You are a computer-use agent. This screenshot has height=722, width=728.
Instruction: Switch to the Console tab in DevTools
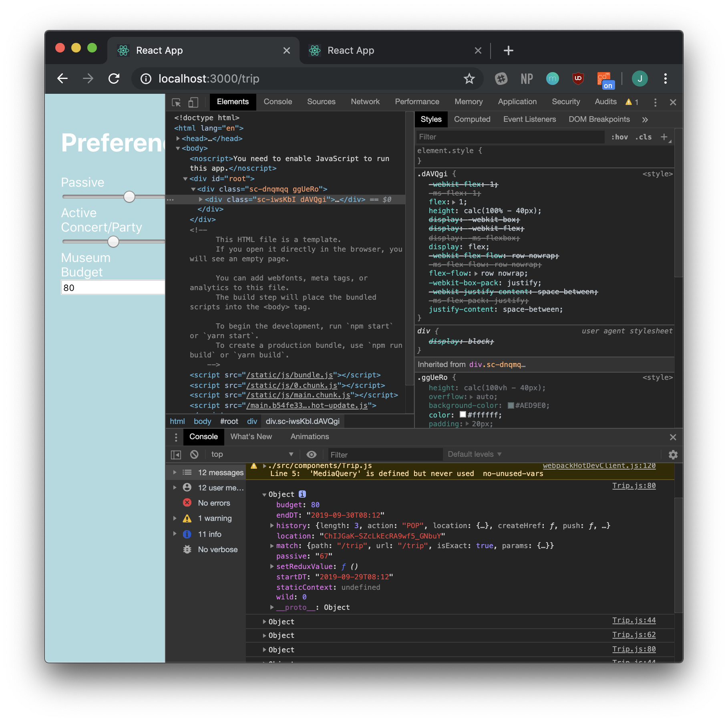tap(278, 102)
